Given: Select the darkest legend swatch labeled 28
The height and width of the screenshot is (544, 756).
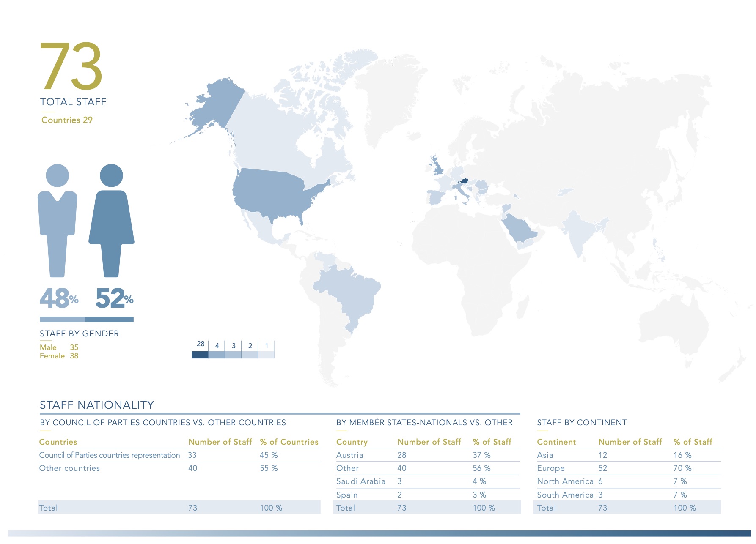Looking at the screenshot, I should [x=200, y=355].
